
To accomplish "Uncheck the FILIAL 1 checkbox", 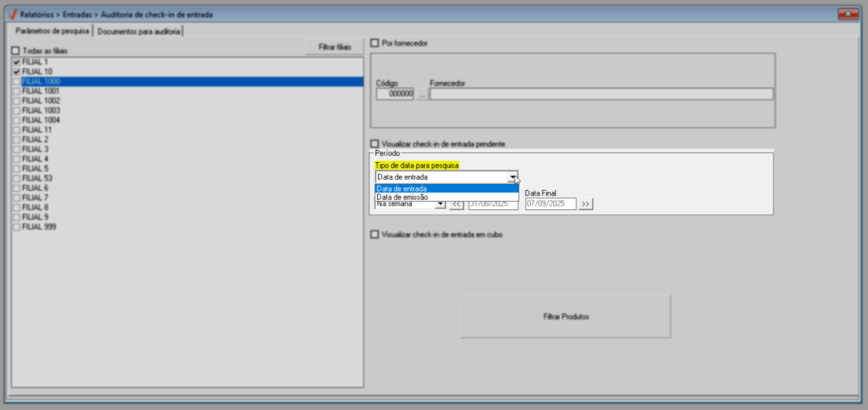I will point(17,62).
